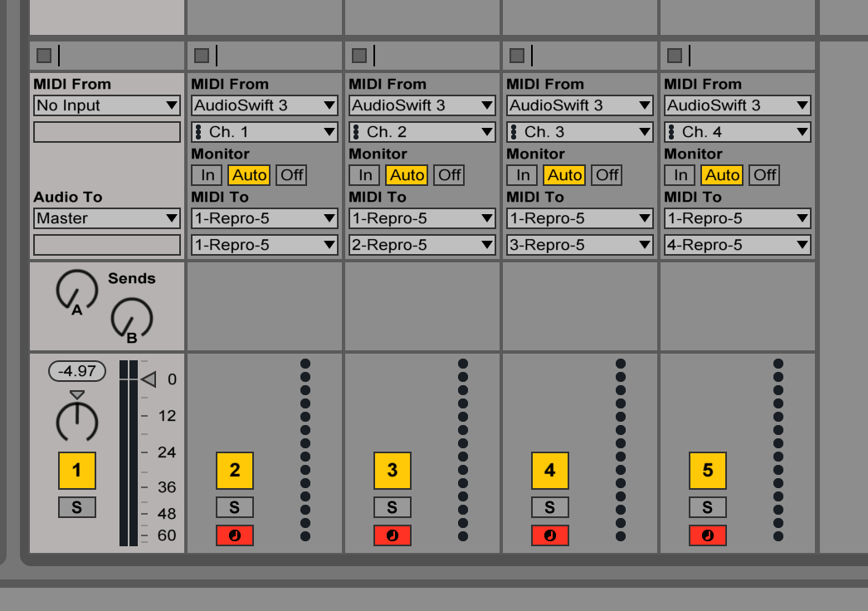Toggle track 4 activator button

[x=549, y=471]
